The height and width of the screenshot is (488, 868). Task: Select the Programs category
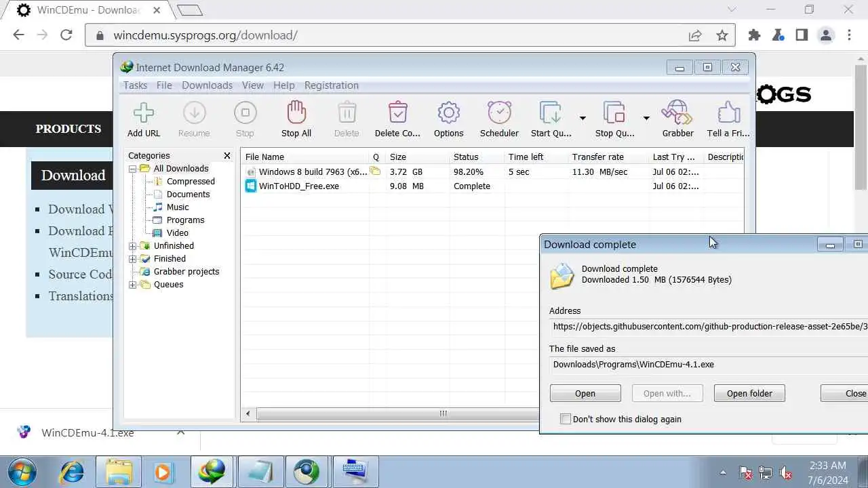tap(185, 220)
